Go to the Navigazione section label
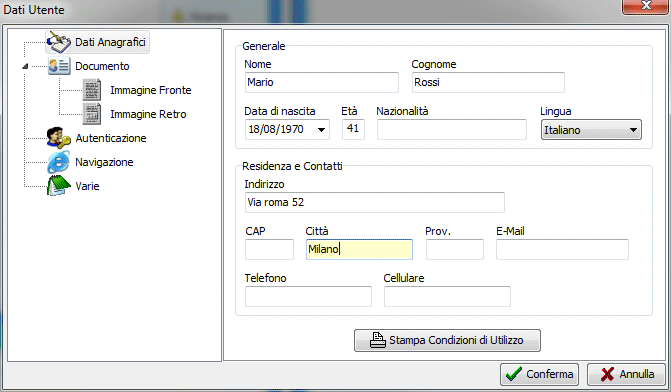 [104, 162]
